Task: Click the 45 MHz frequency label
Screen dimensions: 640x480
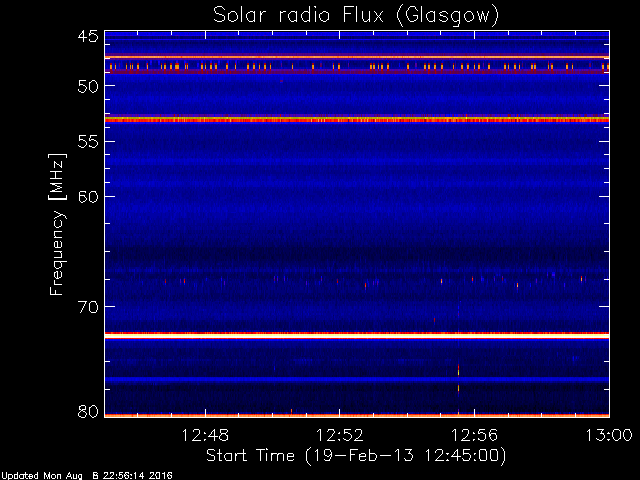Action: [88, 36]
